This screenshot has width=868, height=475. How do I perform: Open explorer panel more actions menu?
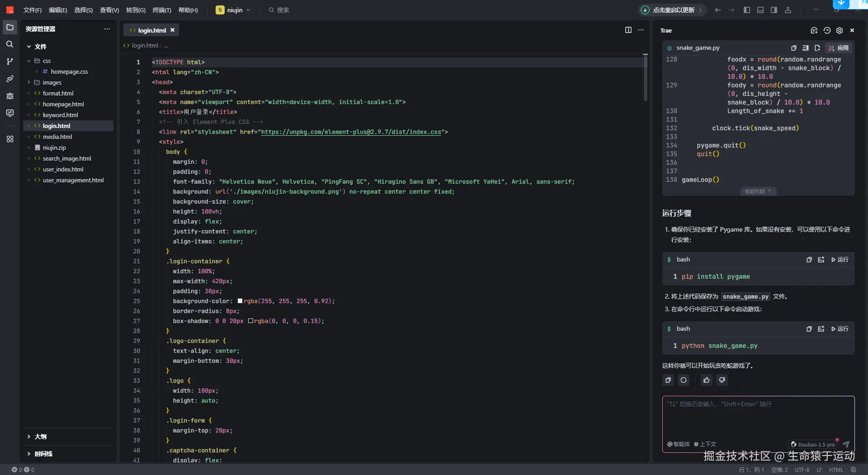(x=107, y=29)
